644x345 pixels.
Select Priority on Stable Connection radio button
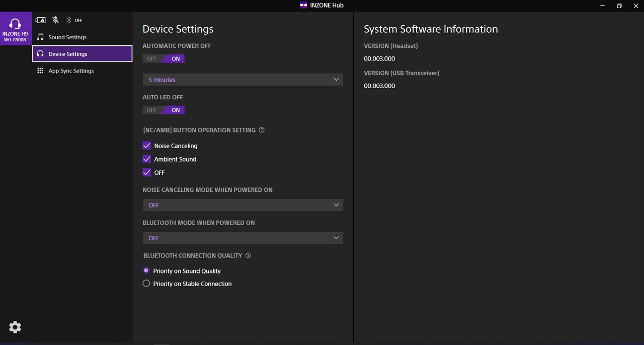[146, 284]
